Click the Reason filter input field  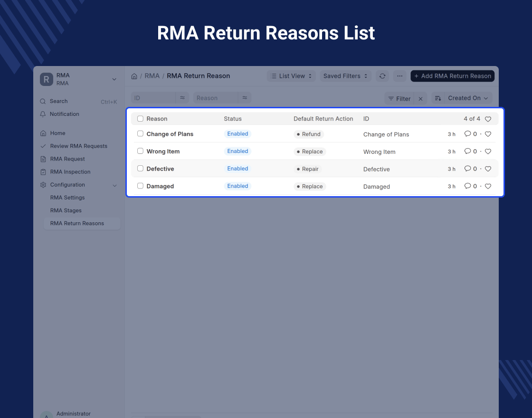[x=216, y=98]
